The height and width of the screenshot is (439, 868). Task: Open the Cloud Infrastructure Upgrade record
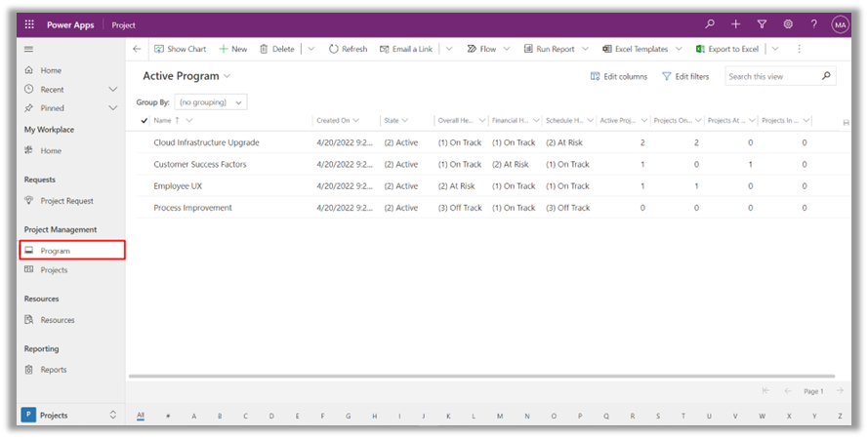point(206,142)
